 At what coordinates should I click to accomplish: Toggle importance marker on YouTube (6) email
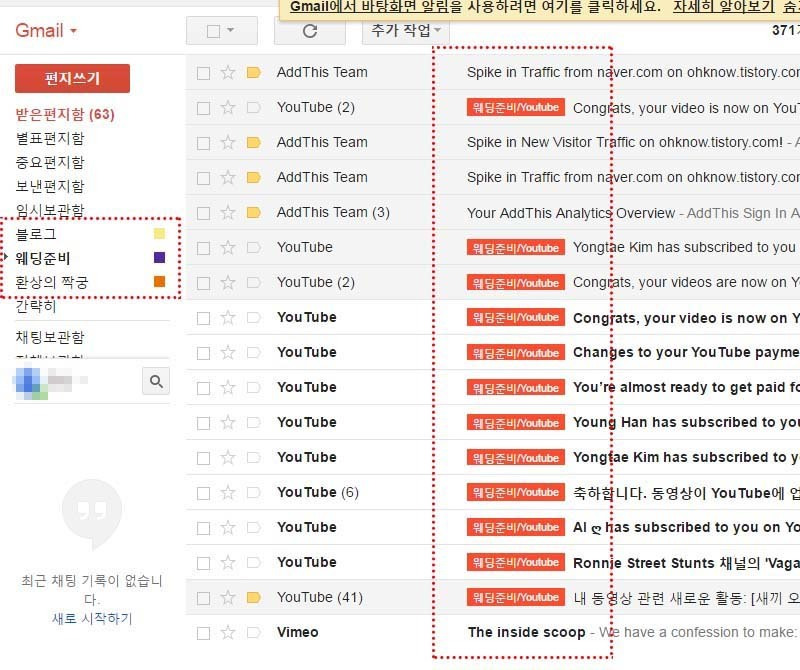point(254,492)
